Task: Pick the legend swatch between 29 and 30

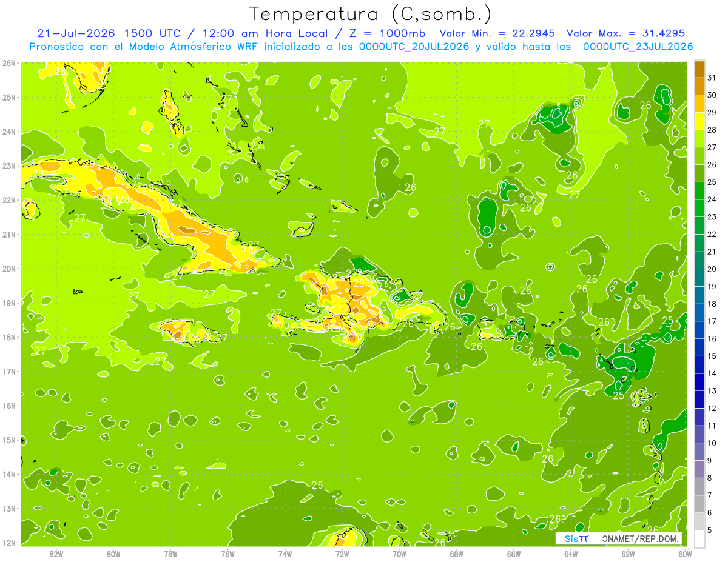Action: (699, 104)
